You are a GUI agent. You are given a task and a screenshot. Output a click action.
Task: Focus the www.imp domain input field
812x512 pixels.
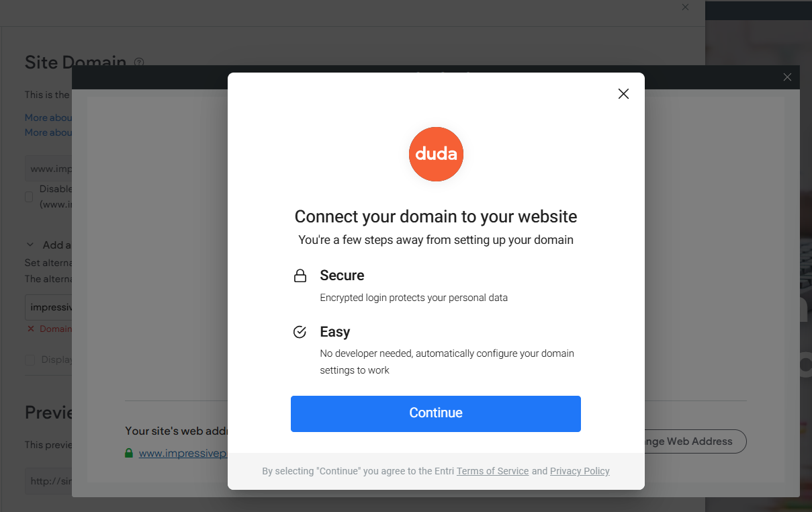tap(48, 169)
